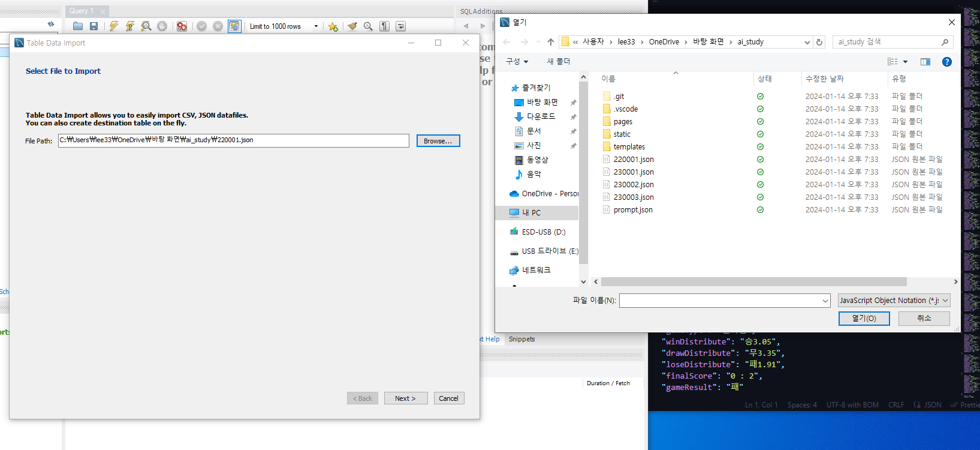
Task: Toggle the preview pane icon
Action: point(925,62)
